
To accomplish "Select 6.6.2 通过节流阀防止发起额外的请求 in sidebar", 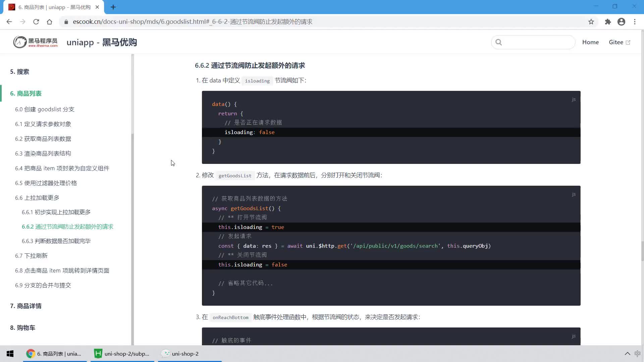I will [x=67, y=227].
